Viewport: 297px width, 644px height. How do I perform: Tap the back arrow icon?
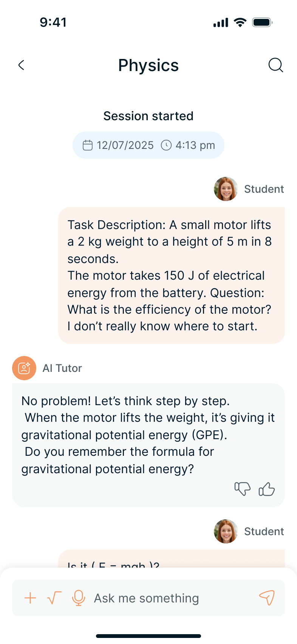coord(22,65)
